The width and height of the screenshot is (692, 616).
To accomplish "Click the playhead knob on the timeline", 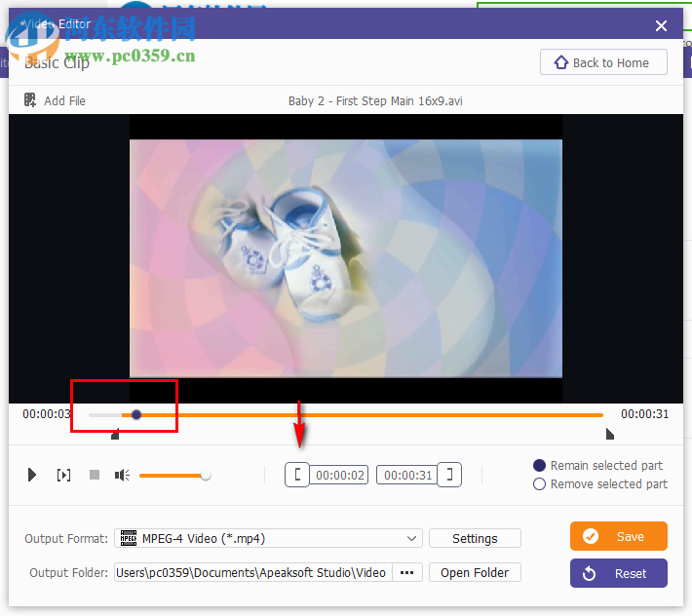I will pyautogui.click(x=136, y=414).
